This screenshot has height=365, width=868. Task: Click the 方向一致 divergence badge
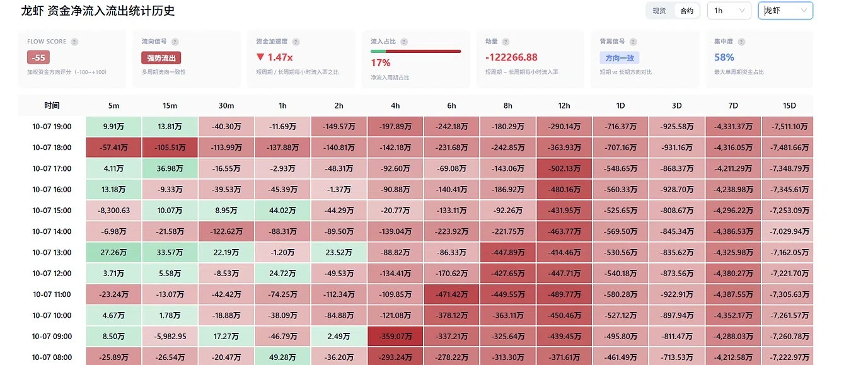[x=620, y=58]
